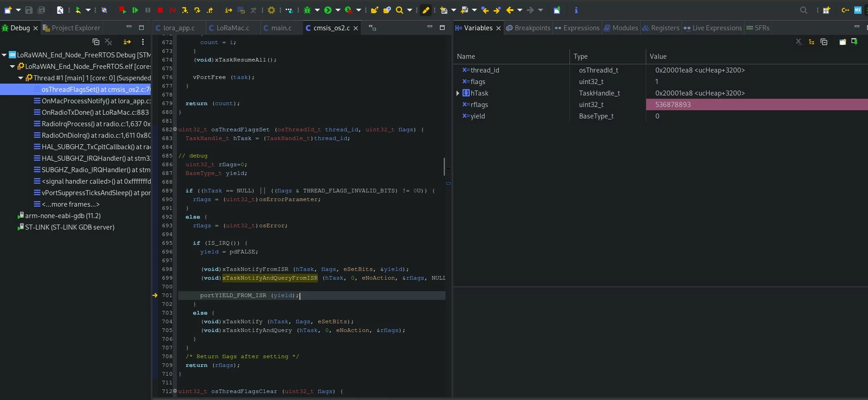868x400 pixels.
Task: Collapse the LoRaWAN_End_Node_FreeRTOS.elf tree node
Action: pos(12,66)
